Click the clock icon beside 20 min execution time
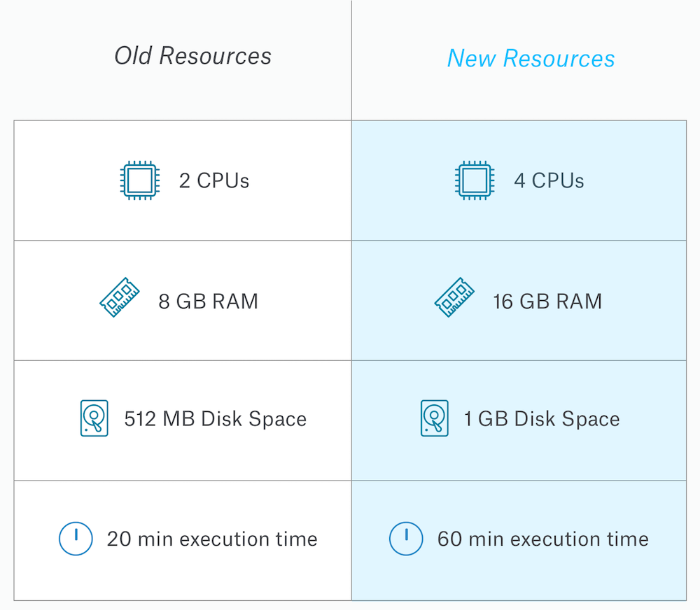The height and width of the screenshot is (610, 700). 76,539
